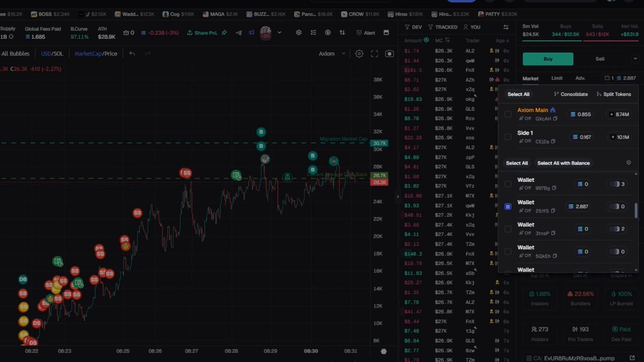Check the wallet 3tnsP checkbox

point(508,229)
